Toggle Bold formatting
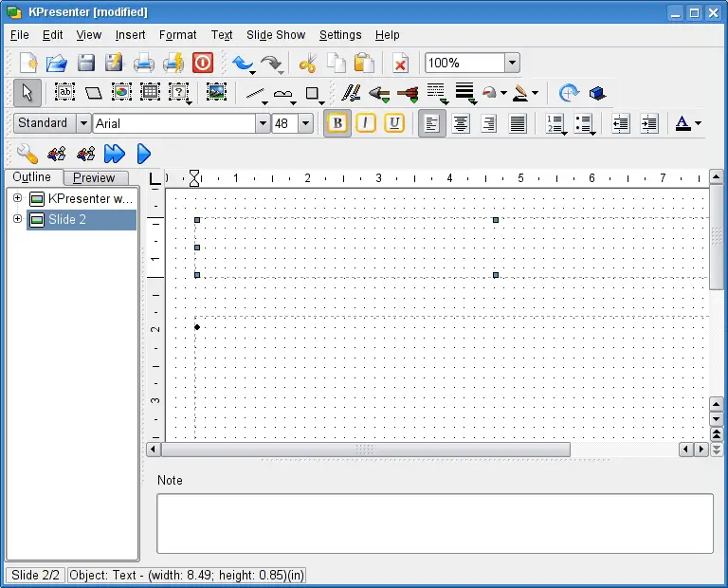 [337, 123]
